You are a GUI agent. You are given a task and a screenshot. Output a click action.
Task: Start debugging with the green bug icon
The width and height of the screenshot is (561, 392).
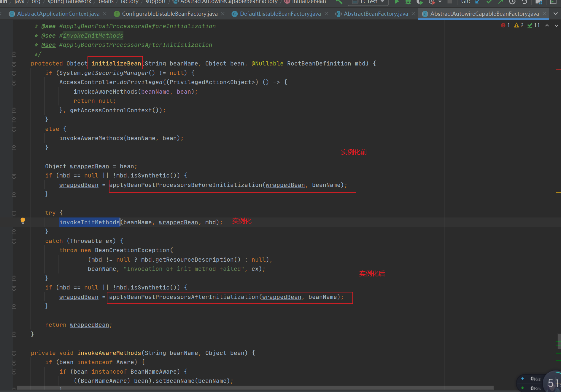[408, 2]
